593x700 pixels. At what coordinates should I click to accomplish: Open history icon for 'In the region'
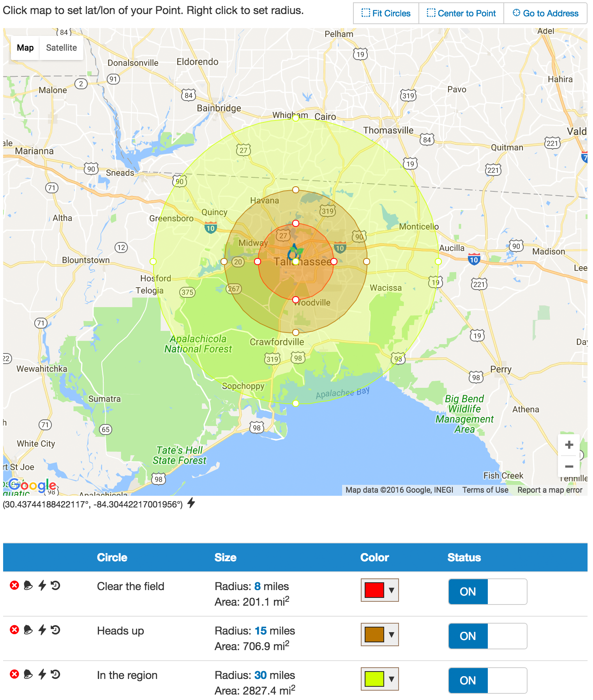56,674
